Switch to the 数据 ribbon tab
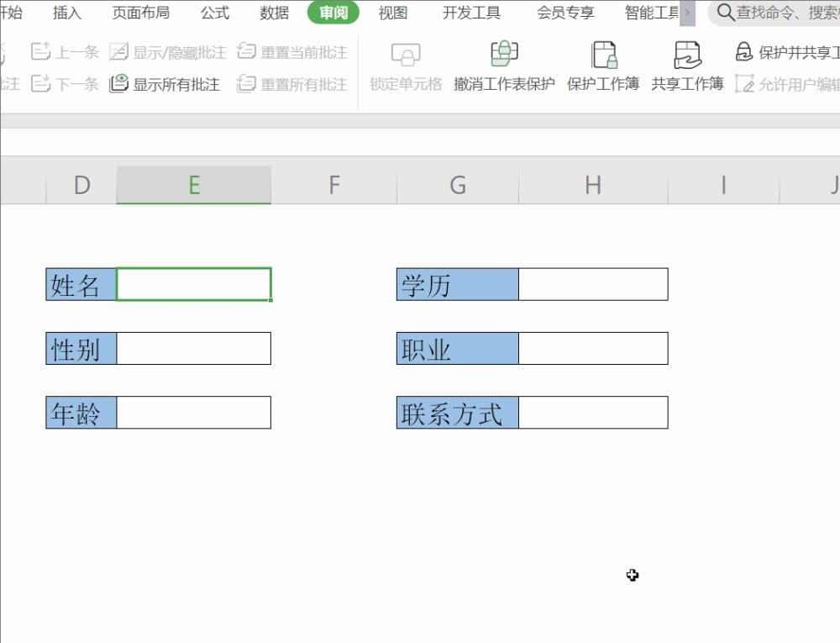 click(272, 13)
